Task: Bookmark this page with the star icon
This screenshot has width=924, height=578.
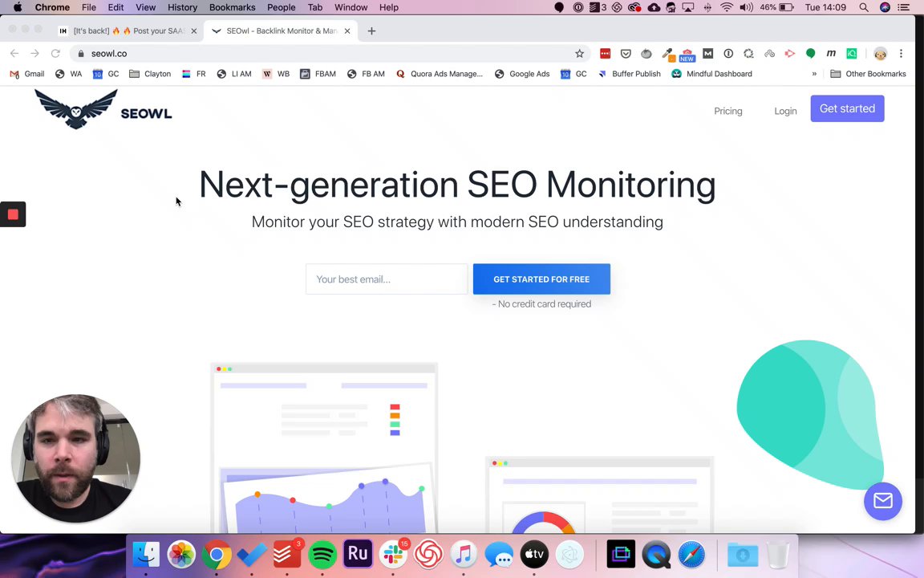Action: [x=579, y=54]
